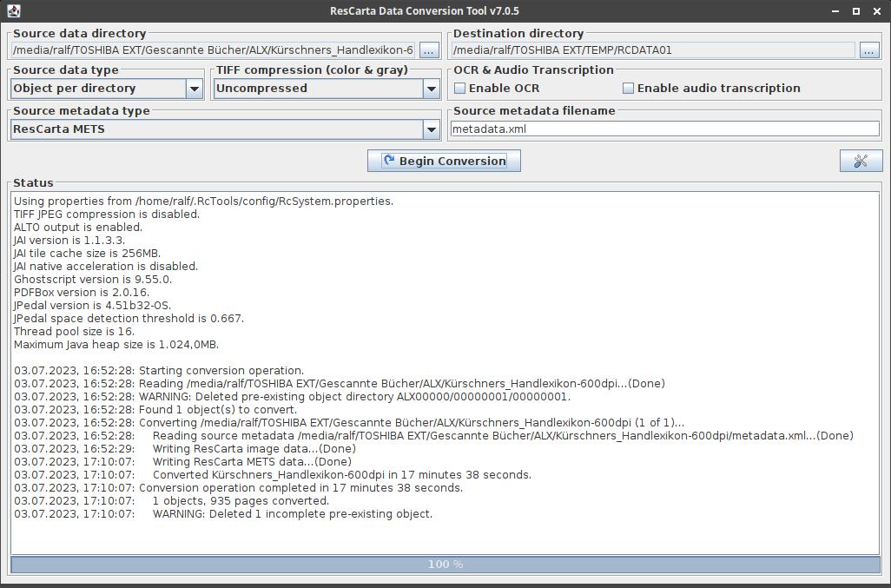The image size is (891, 588).
Task: Click 'JAI native acceleration is disabled.' line
Action: click(106, 266)
